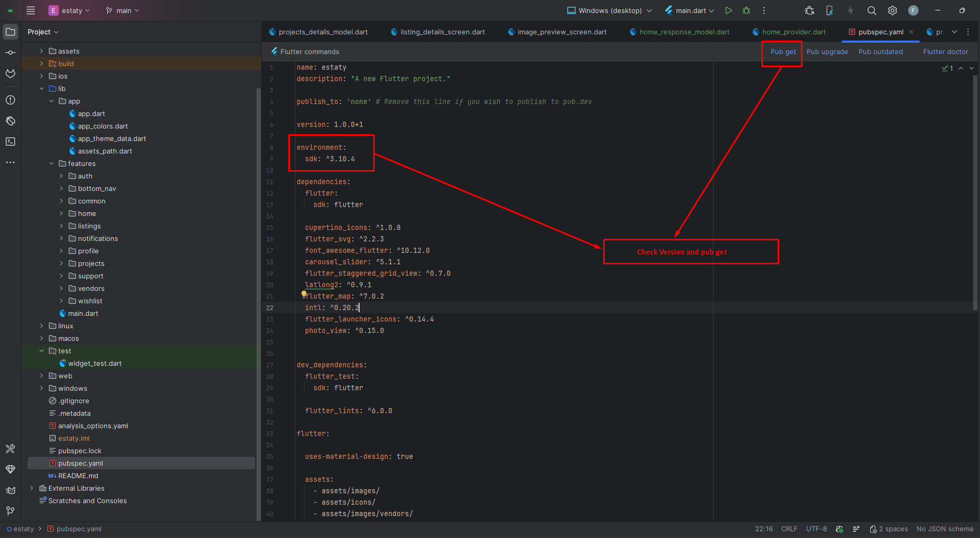
Task: Show more tool windows ellipsis
Action: 10,162
